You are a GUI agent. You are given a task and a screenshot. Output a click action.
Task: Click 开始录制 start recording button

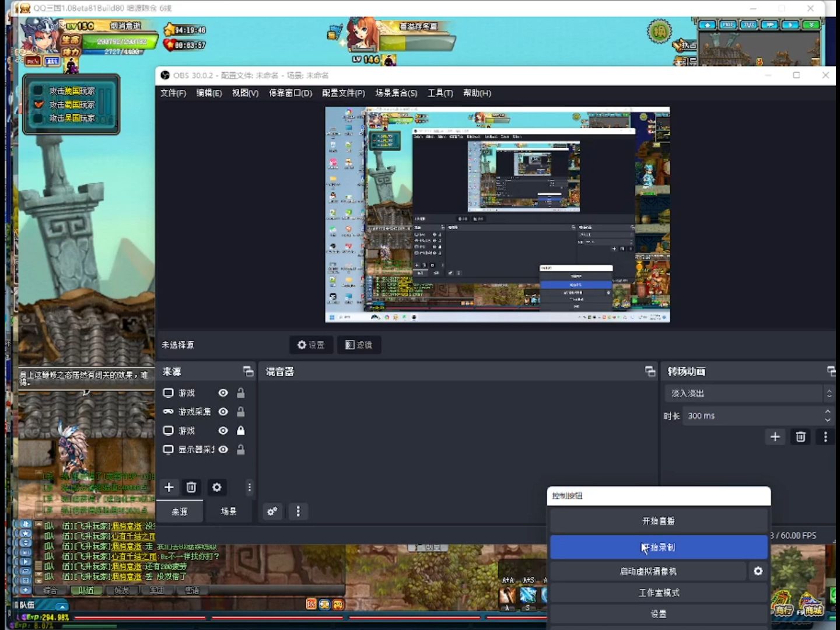click(x=659, y=547)
